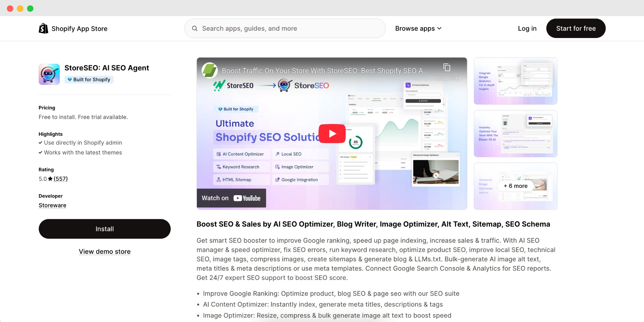Open the (557) reviews link
Screen dimensions: 644x322
pos(60,178)
